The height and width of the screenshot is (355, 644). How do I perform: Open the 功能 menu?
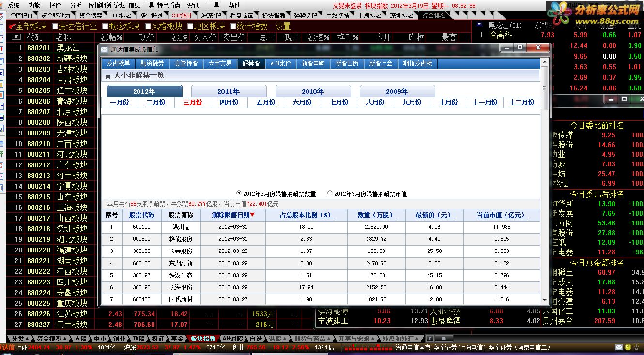point(34,6)
